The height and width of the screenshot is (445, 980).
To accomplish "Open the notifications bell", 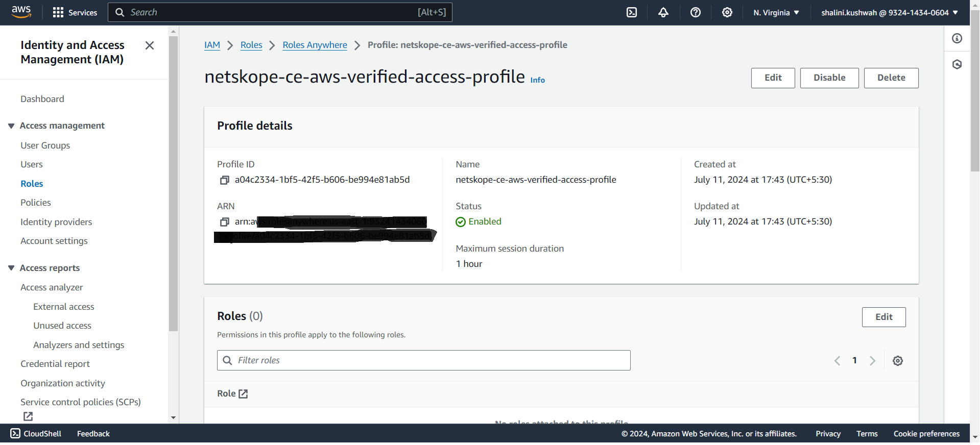I will (x=663, y=12).
